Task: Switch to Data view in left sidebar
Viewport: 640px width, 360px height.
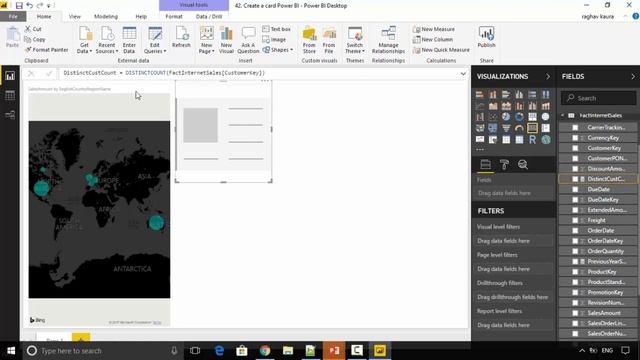Action: point(10,96)
